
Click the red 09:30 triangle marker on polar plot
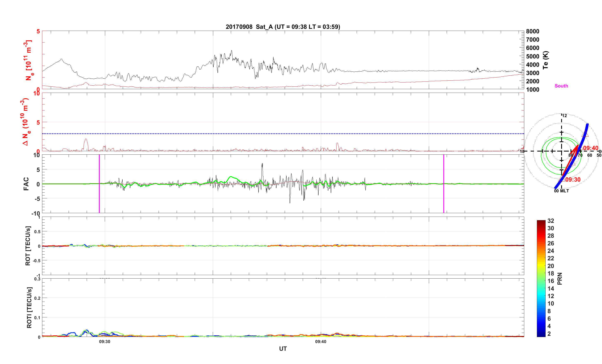[x=562, y=180]
